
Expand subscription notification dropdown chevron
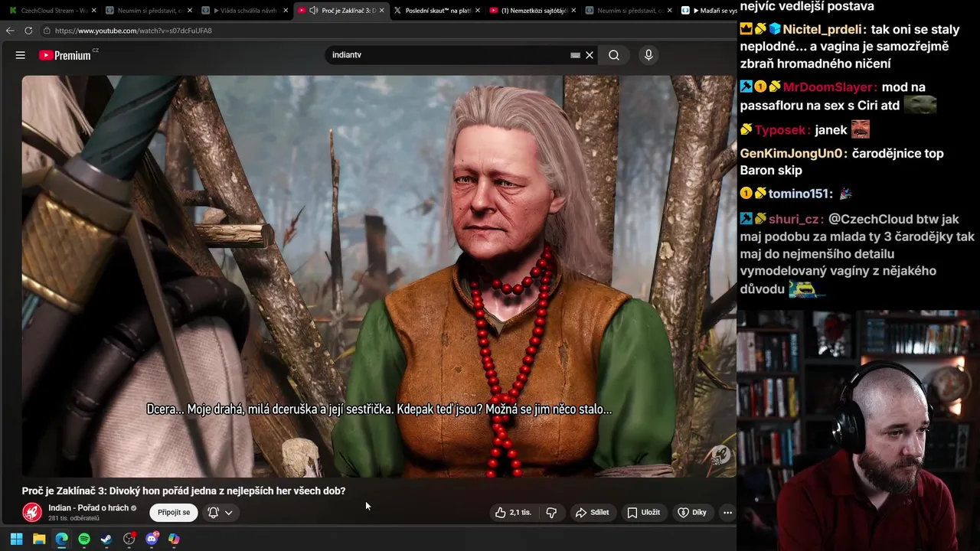click(x=228, y=513)
